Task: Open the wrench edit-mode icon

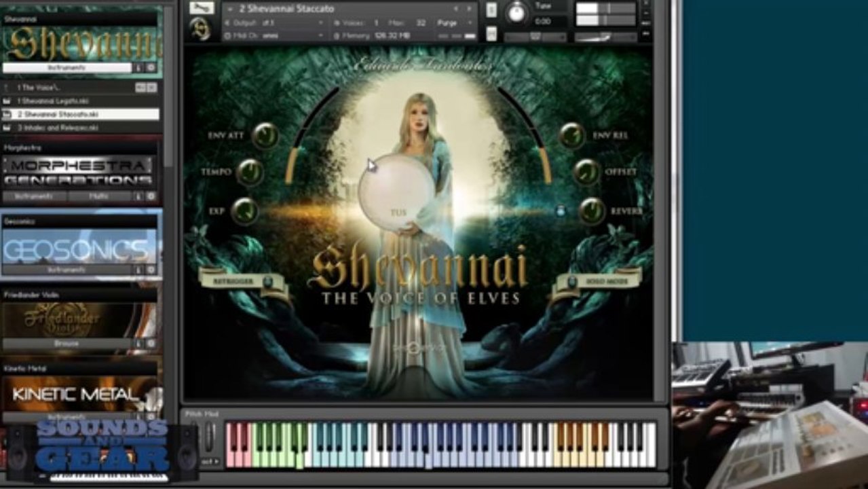Action: 202,8
